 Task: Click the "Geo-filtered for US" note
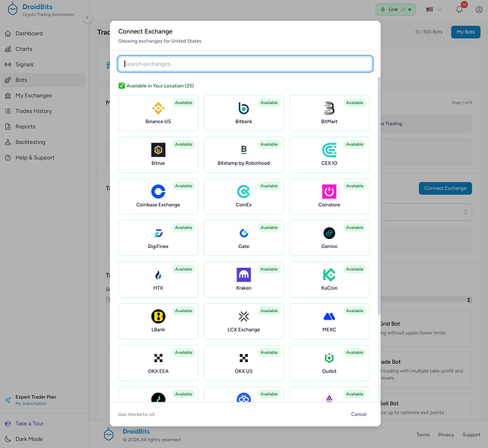pyautogui.click(x=137, y=414)
